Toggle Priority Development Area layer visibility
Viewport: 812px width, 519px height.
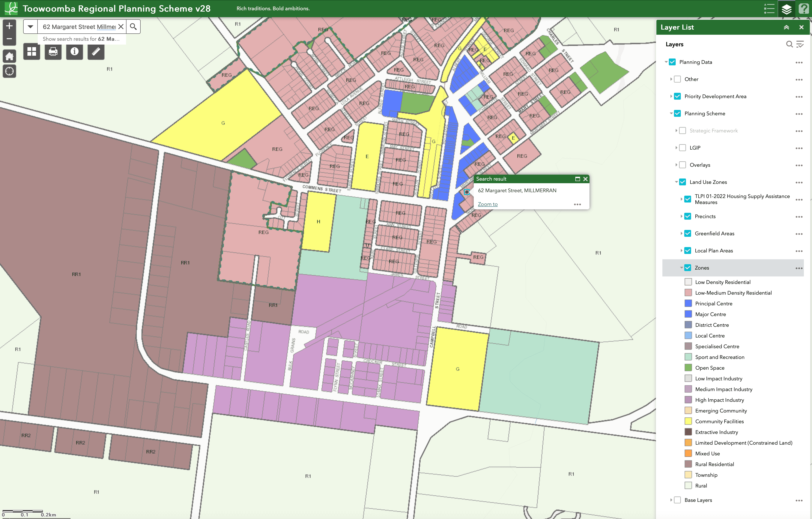coord(677,96)
